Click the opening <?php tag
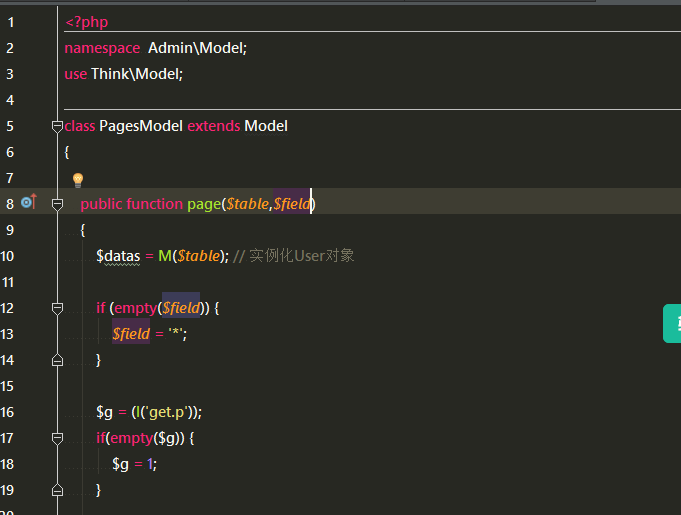Screen dimensions: 681x515 [x=86, y=22]
